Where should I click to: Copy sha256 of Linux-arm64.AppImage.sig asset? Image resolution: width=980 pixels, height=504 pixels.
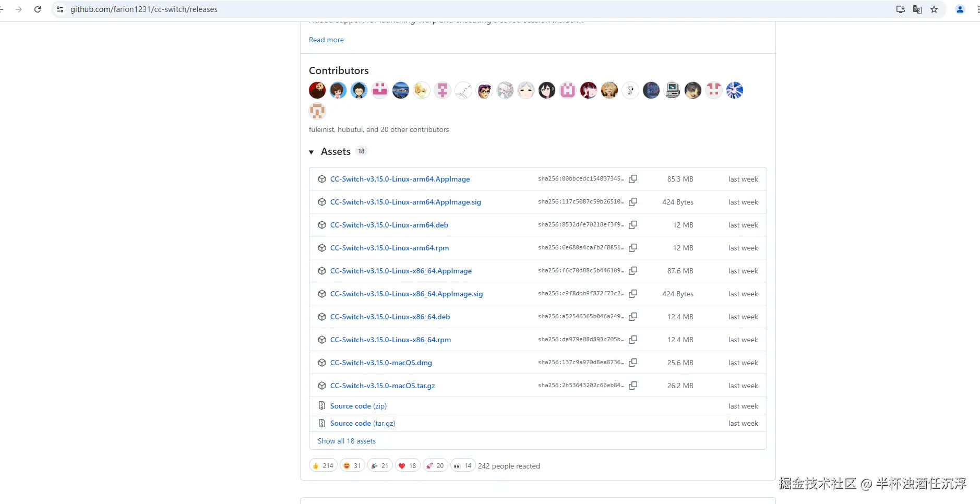[633, 202]
